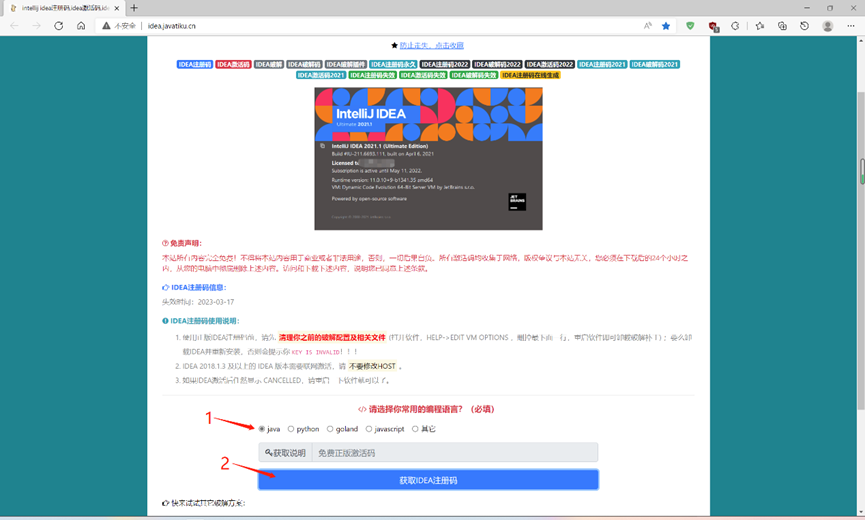Click the blue 获取IDEA注册码 button
865x520 pixels.
point(428,480)
